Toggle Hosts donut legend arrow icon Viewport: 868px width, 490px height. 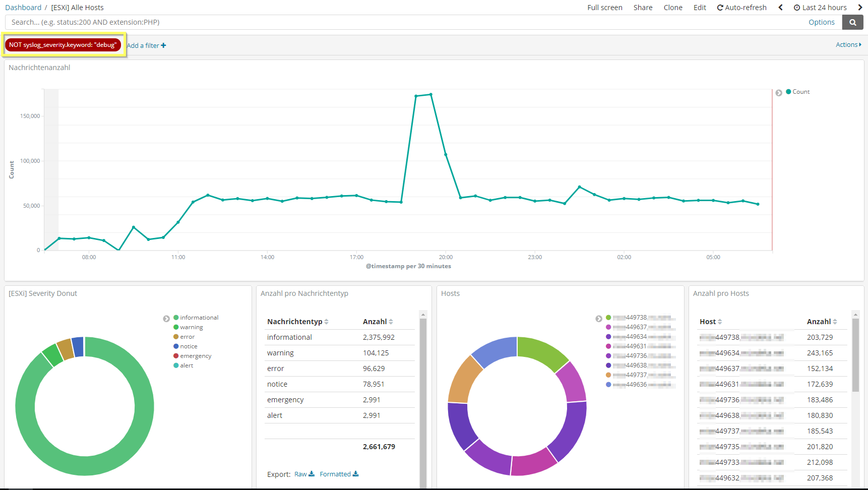pyautogui.click(x=599, y=319)
